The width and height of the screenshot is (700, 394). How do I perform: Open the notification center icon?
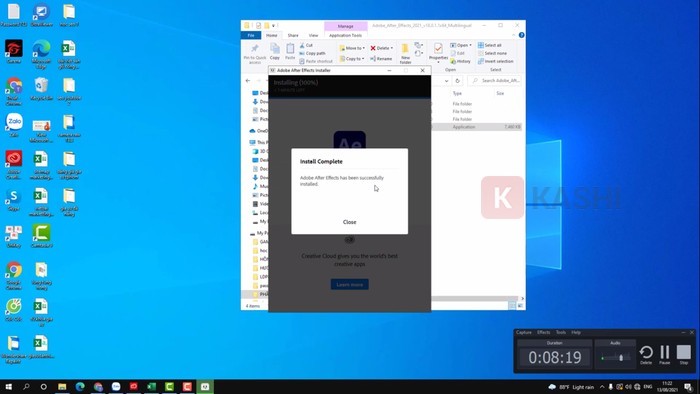pyautogui.click(x=688, y=386)
